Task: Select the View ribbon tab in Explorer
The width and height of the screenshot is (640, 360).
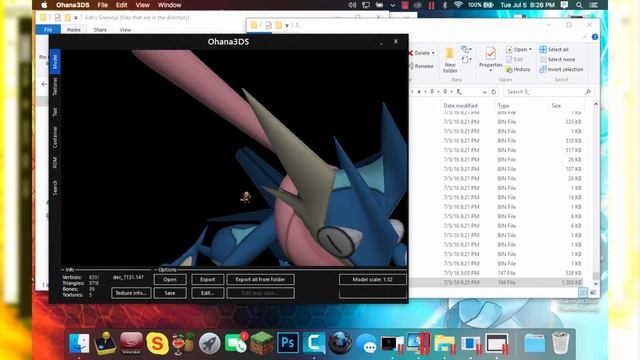Action: click(125, 30)
